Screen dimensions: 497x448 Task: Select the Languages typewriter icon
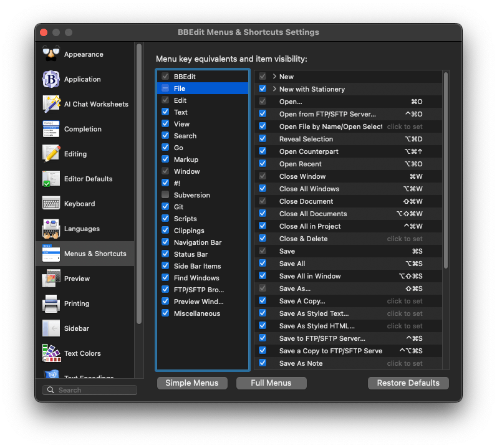pos(51,229)
